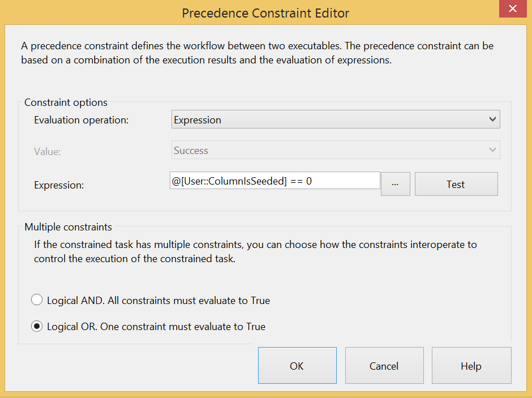
Task: Confirm the dialog with the OK button
Action: tap(297, 366)
